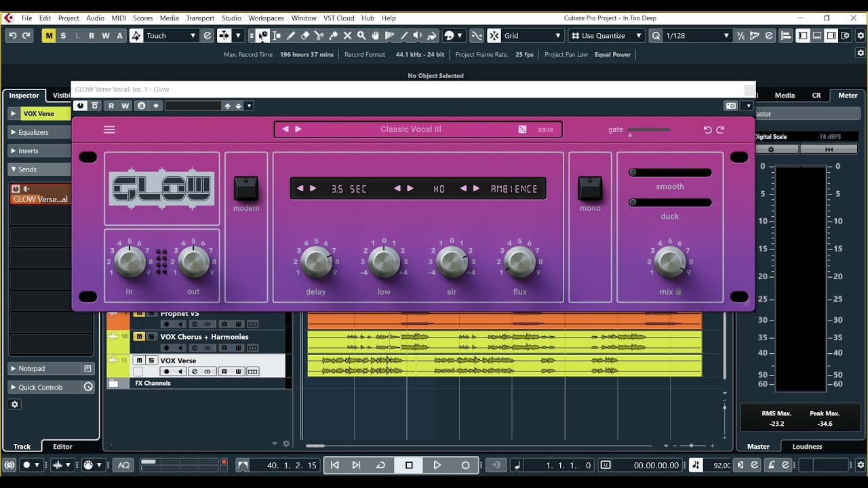Image resolution: width=868 pixels, height=488 pixels.
Task: Open the Workspaces menu
Action: click(x=266, y=18)
